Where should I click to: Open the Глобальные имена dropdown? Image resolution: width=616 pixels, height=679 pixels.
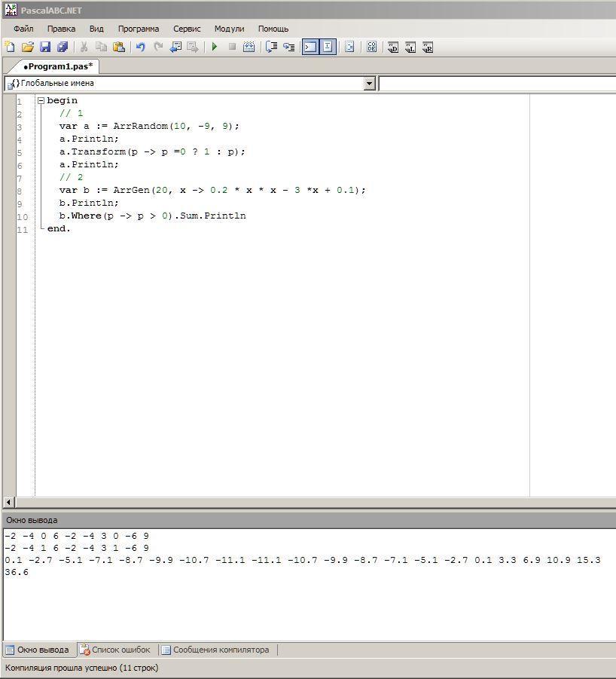click(x=369, y=84)
